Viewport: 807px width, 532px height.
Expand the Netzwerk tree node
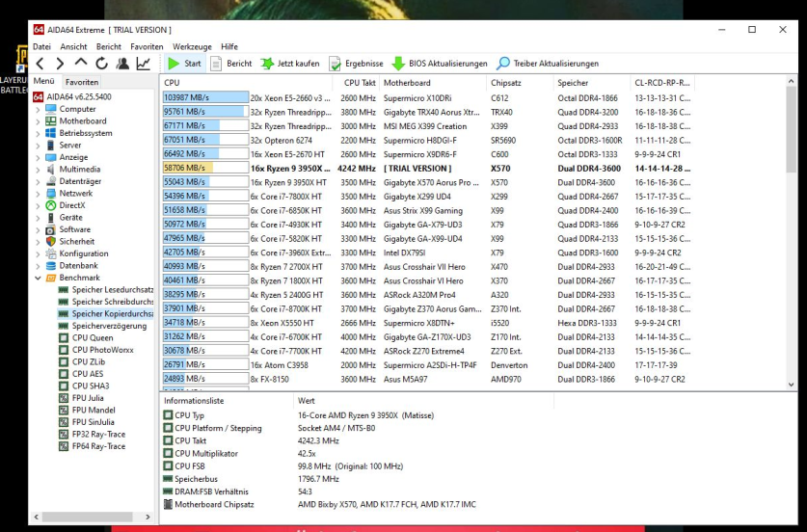tap(38, 194)
